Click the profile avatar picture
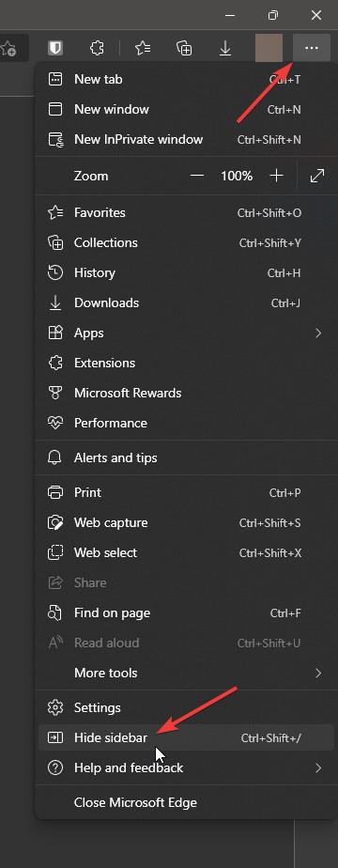Screen dimensions: 338x868 coord(269,48)
